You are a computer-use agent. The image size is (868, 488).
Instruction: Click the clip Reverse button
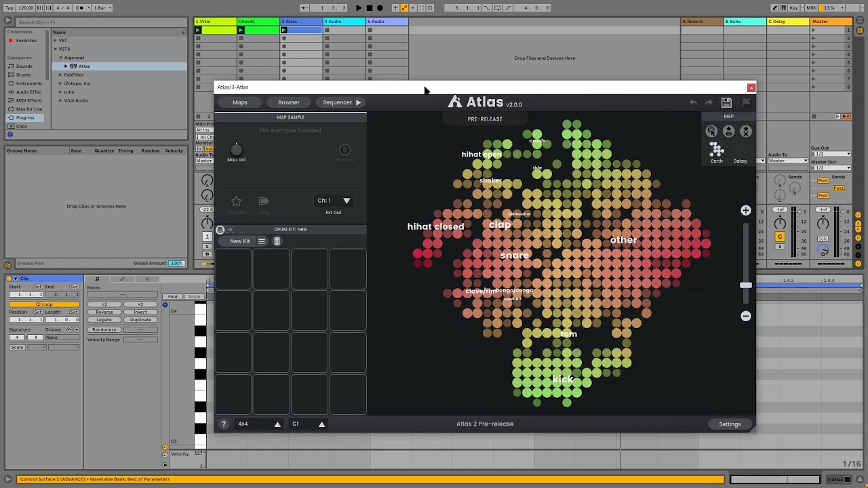coord(104,312)
